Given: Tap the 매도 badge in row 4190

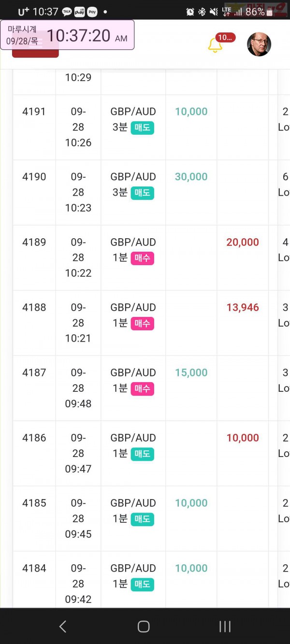Looking at the screenshot, I should (142, 193).
